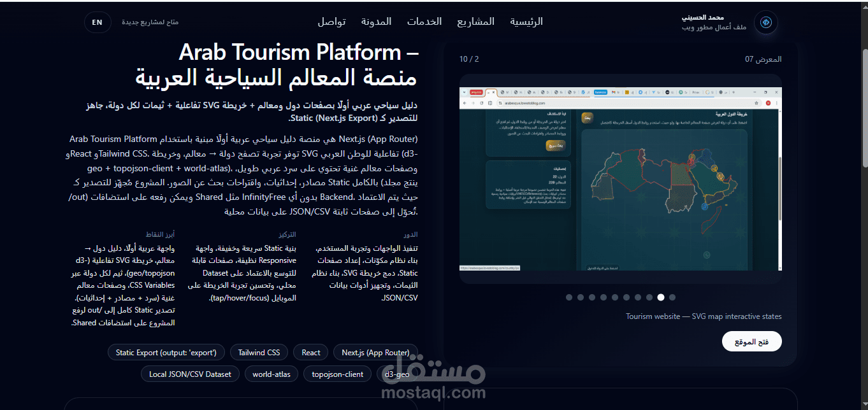
Task: Go to المشاريع in the navigation
Action: (475, 22)
